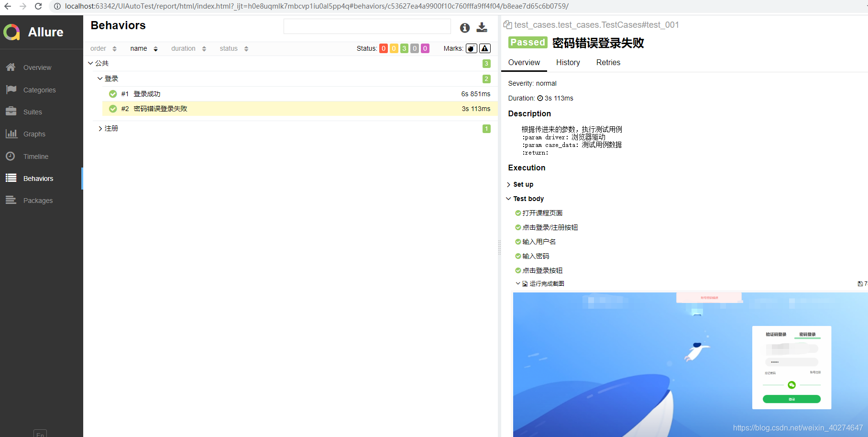Click the Categories flag icon
This screenshot has width=868, height=437.
coord(11,90)
